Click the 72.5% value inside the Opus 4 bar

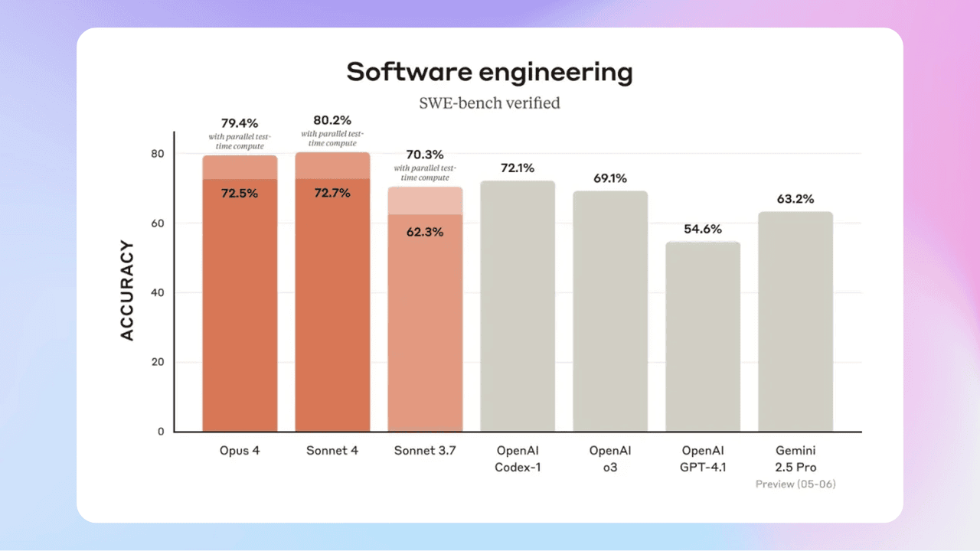240,194
